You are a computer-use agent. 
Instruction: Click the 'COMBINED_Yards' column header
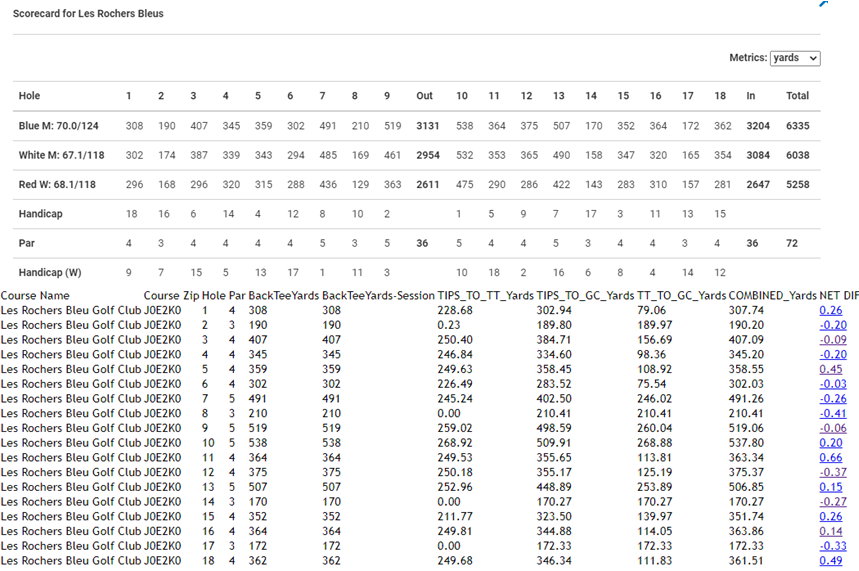[x=772, y=296]
